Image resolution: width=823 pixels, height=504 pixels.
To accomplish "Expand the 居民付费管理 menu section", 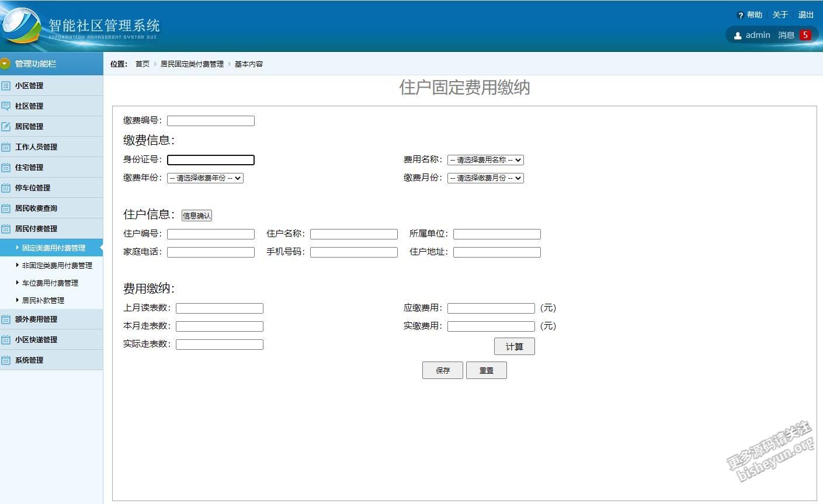I will [36, 228].
